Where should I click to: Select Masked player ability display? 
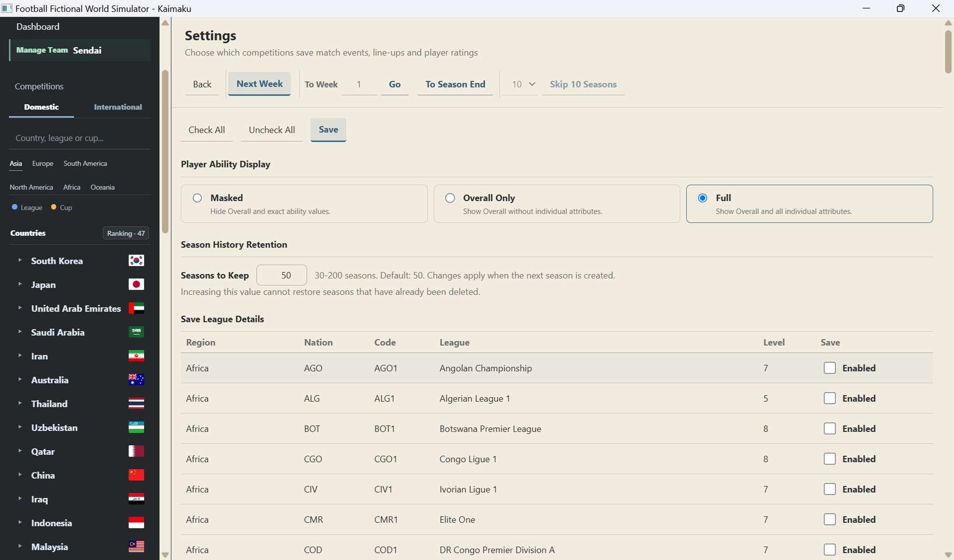point(197,198)
